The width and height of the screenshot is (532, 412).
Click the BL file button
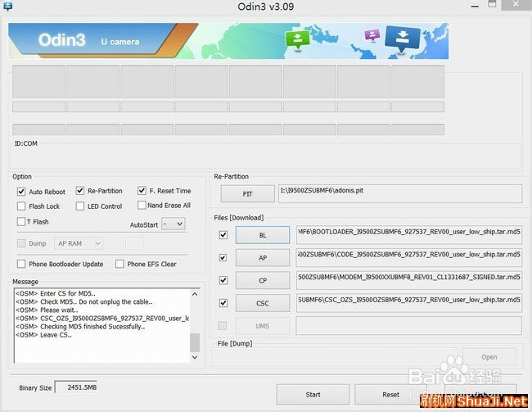pos(263,235)
